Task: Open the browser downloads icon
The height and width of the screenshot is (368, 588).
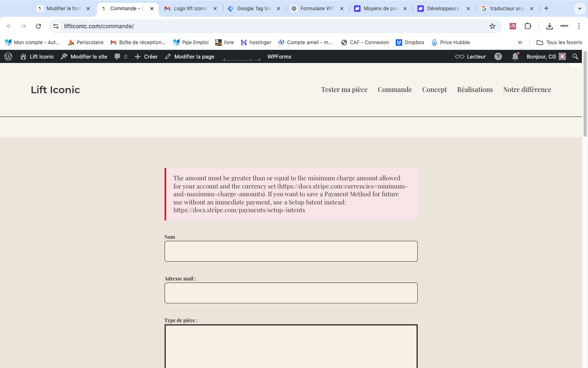Action: click(550, 26)
